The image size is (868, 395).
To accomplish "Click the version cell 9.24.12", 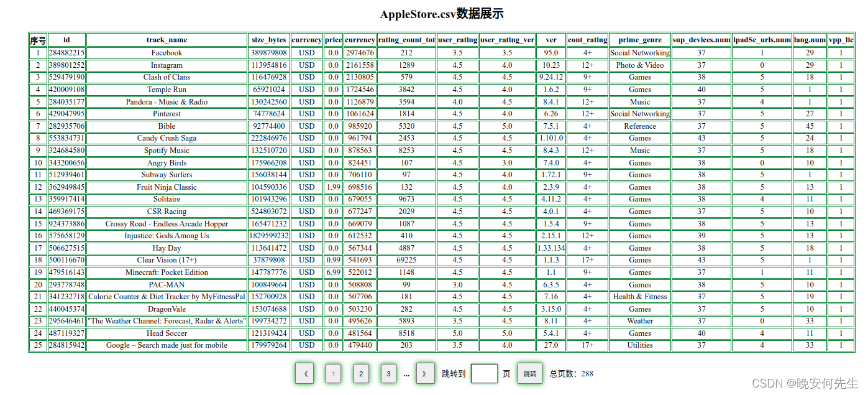I will pyautogui.click(x=551, y=77).
